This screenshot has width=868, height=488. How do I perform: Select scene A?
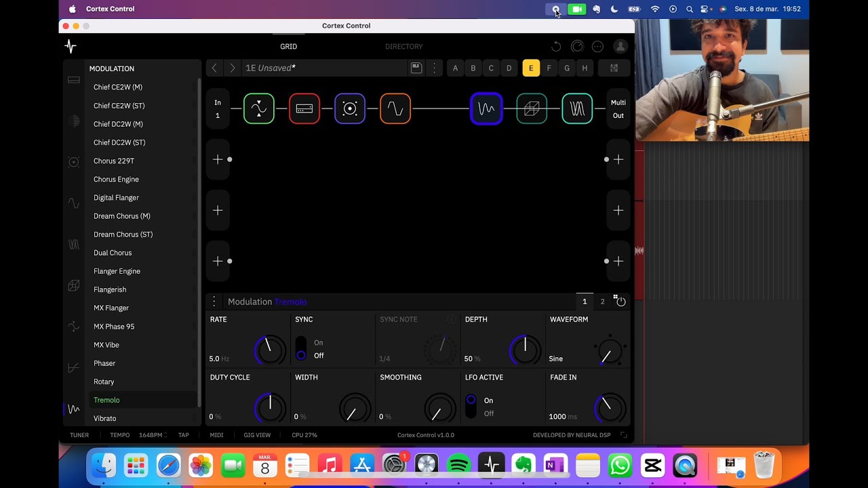point(455,68)
